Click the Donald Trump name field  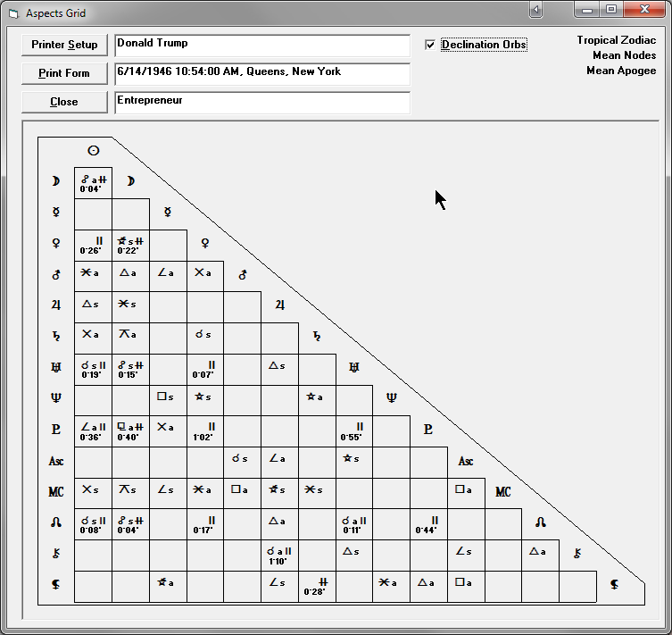click(x=261, y=45)
